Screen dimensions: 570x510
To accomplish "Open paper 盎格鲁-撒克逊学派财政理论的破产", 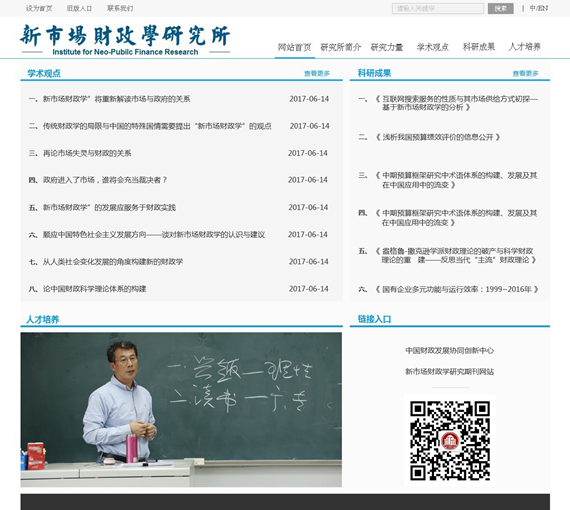I will (456, 256).
